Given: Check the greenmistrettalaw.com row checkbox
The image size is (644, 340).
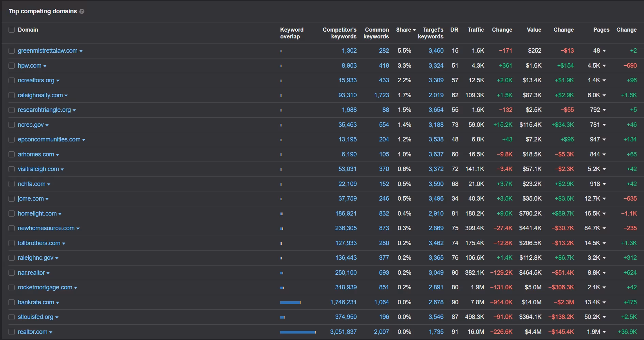Looking at the screenshot, I should click(12, 51).
